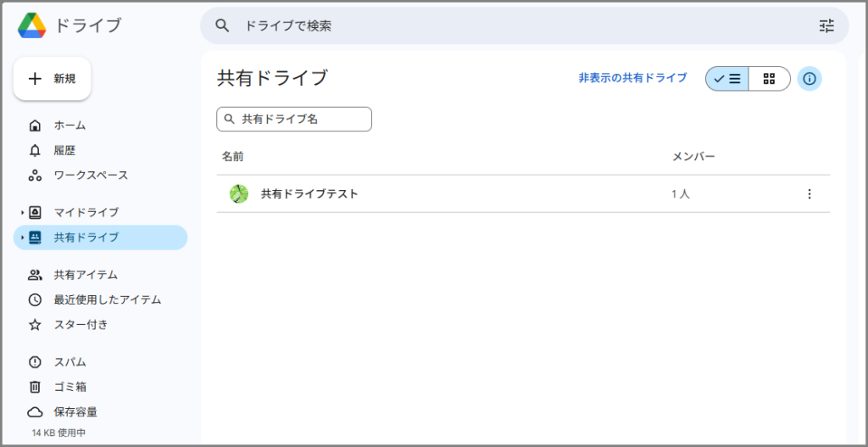The height and width of the screenshot is (447, 868).
Task: Open 最近使用したアイテム in sidebar
Action: (107, 299)
